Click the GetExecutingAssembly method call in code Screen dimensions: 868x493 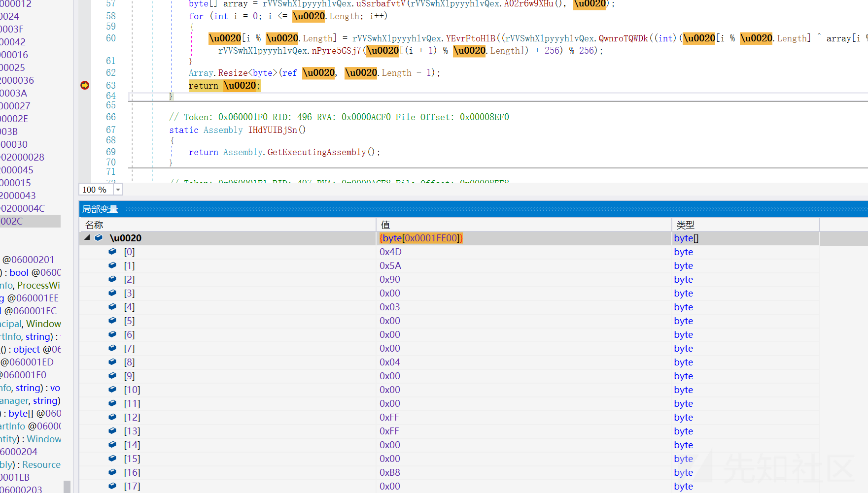coord(316,152)
